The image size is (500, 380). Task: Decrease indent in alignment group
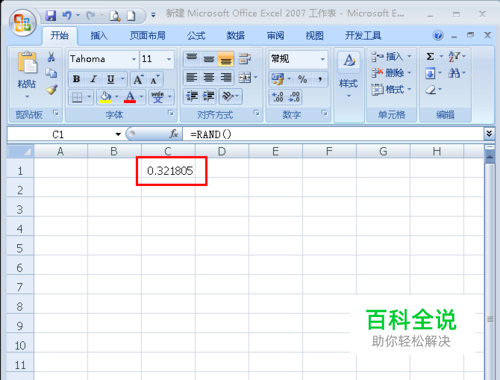point(192,96)
